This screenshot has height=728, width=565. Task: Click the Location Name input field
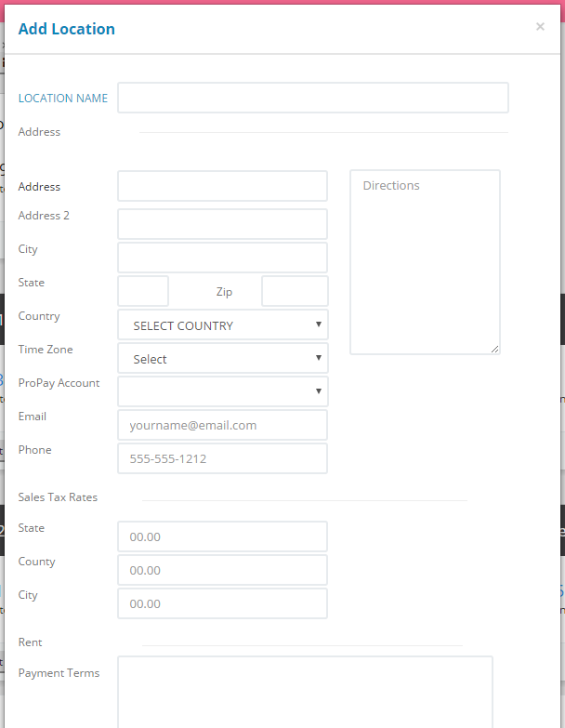312,98
